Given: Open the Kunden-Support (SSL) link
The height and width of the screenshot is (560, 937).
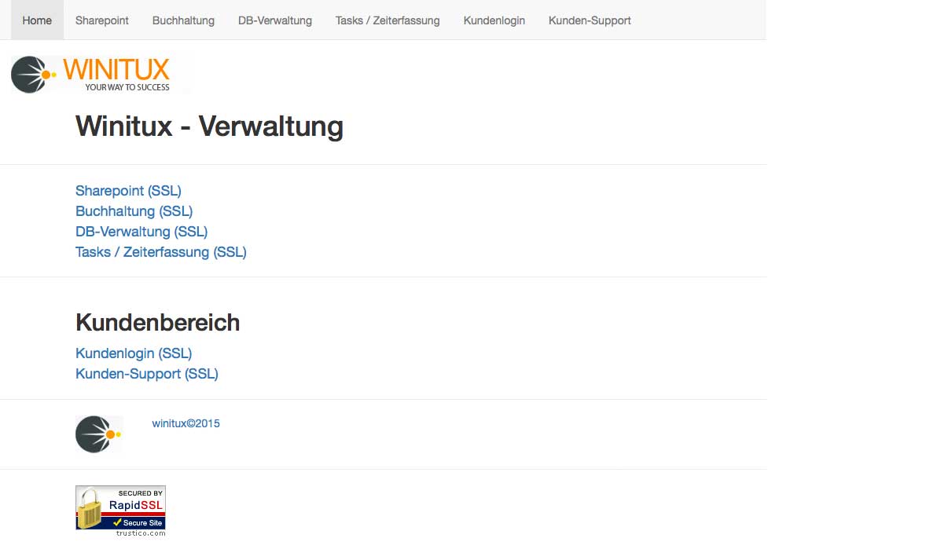Looking at the screenshot, I should (146, 374).
